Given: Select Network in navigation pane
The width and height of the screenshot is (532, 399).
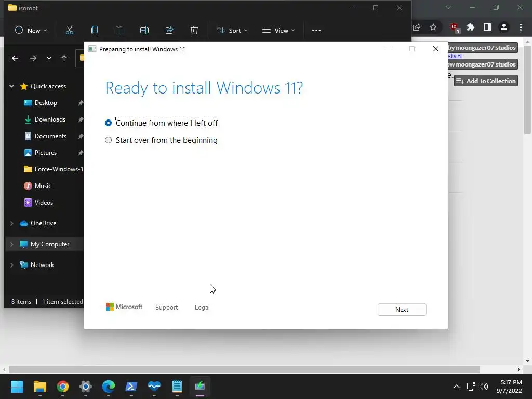Looking at the screenshot, I should coord(42,265).
